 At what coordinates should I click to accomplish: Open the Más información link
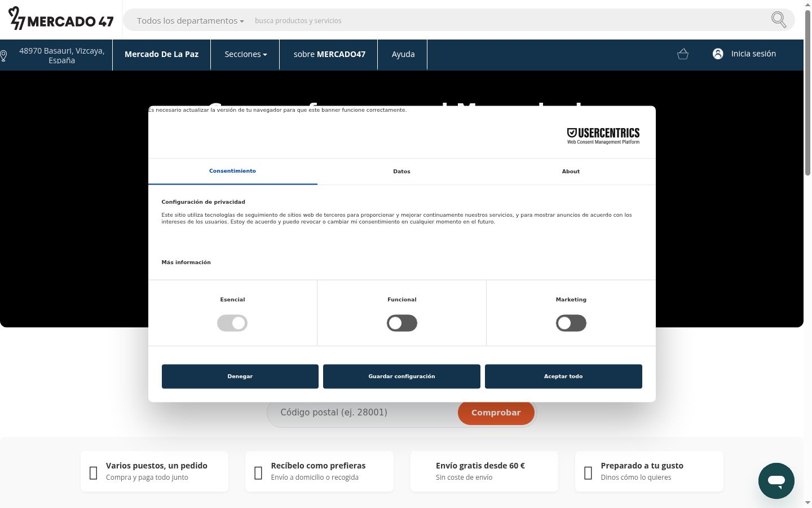186,262
